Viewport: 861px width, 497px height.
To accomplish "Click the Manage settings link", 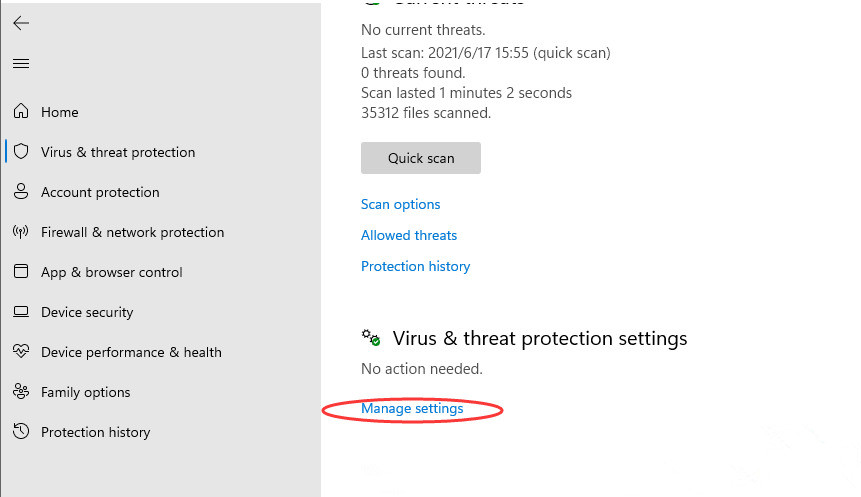I will coord(412,408).
